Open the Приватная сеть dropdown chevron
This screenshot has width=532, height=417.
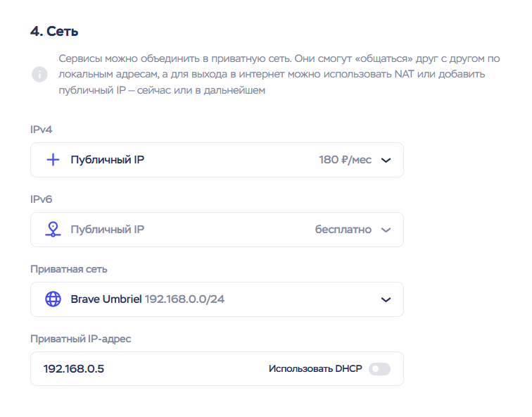[386, 299]
